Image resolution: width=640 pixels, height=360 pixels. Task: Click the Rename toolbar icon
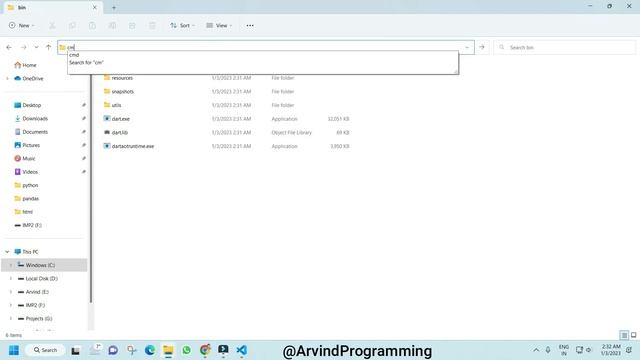point(112,25)
